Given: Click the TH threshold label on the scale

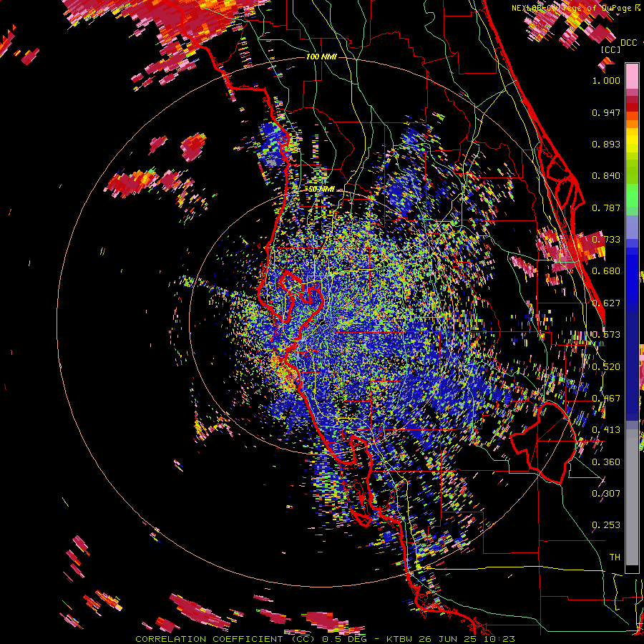Looking at the screenshot, I should tap(615, 557).
